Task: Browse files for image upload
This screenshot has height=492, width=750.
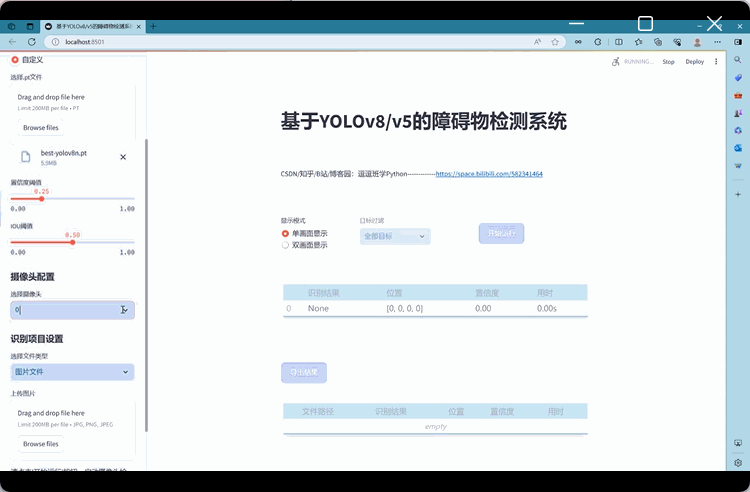Action: click(x=41, y=444)
